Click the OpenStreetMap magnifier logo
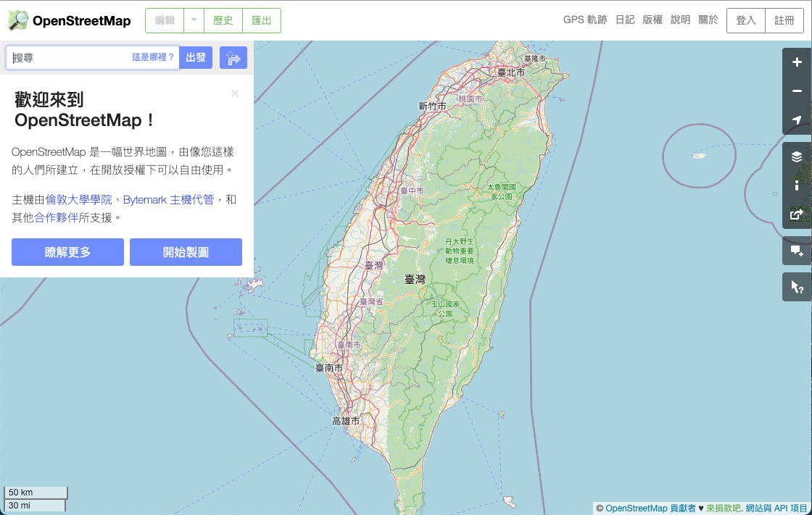This screenshot has width=812, height=515. [19, 20]
